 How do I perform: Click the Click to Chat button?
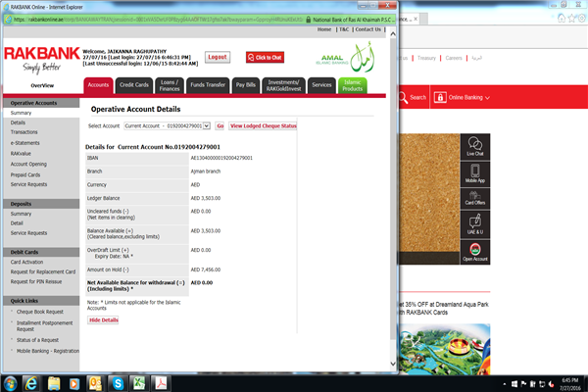[x=266, y=58]
